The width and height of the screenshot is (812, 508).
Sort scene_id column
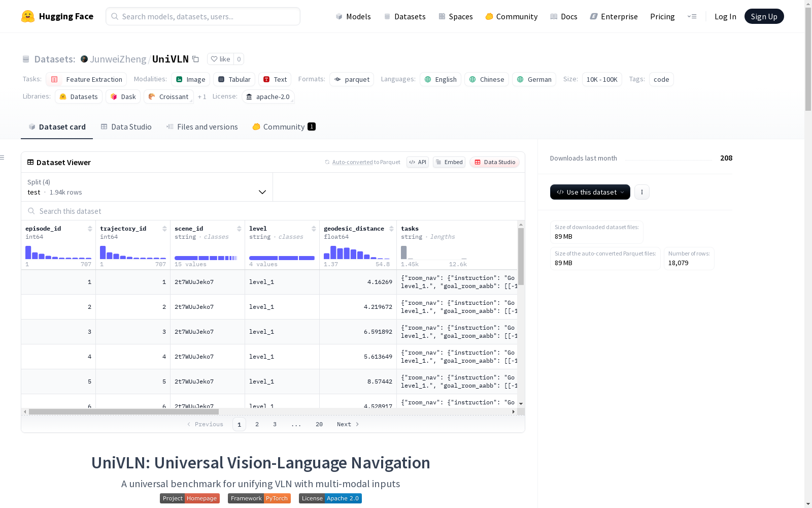pyautogui.click(x=239, y=229)
